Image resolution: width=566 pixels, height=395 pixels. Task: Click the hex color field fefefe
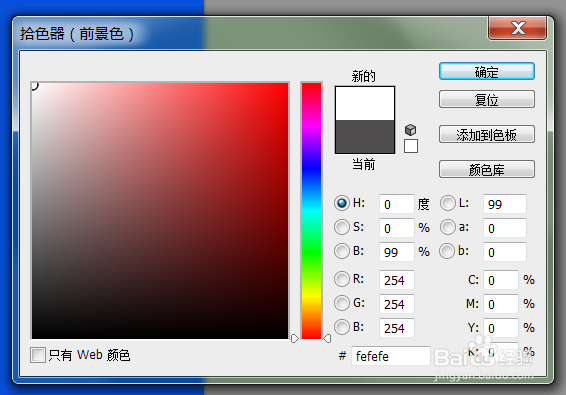[x=391, y=356]
